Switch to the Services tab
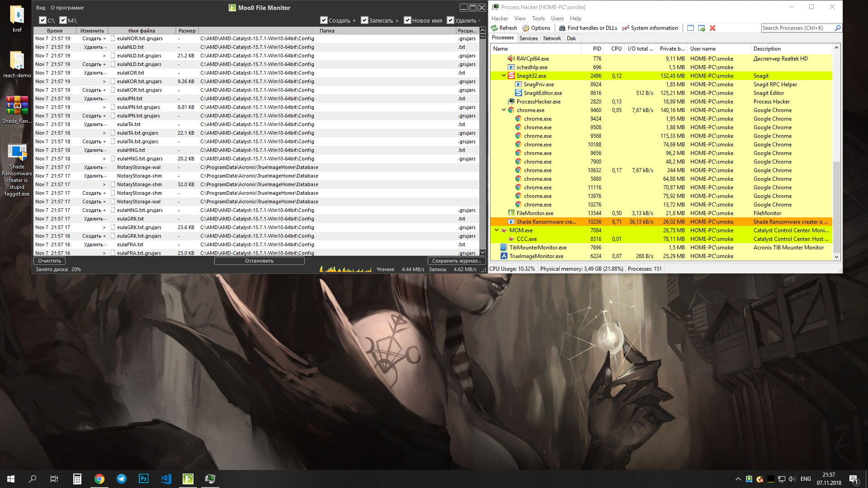The height and width of the screenshot is (488, 868). click(x=528, y=38)
